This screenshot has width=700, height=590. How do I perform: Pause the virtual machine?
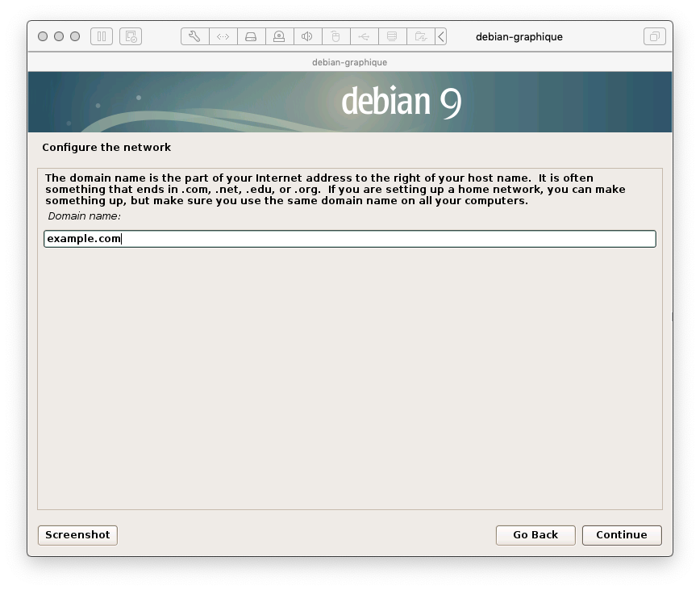[102, 36]
